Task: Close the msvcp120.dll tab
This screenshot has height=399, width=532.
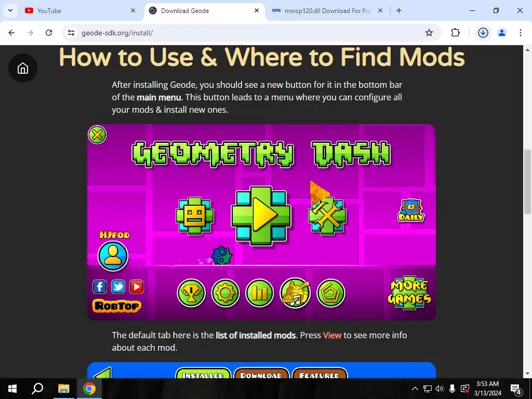Action: [380, 10]
